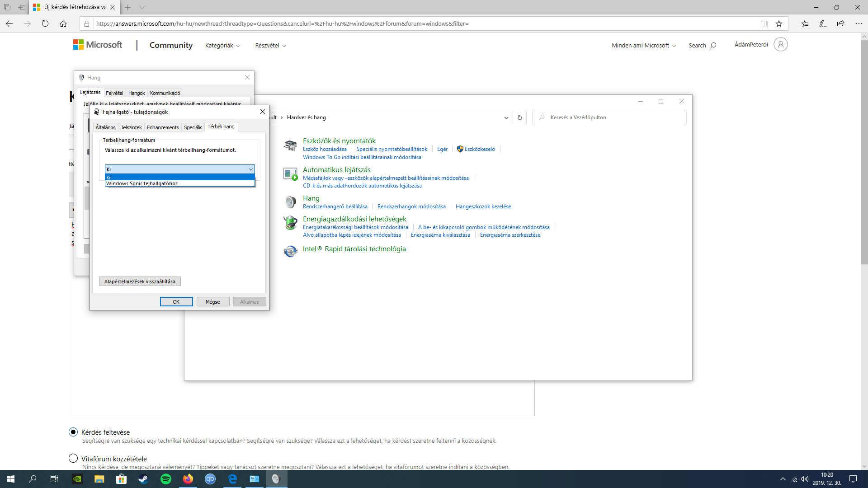
Task: Open Eszköz hozzáadása link
Action: point(325,149)
